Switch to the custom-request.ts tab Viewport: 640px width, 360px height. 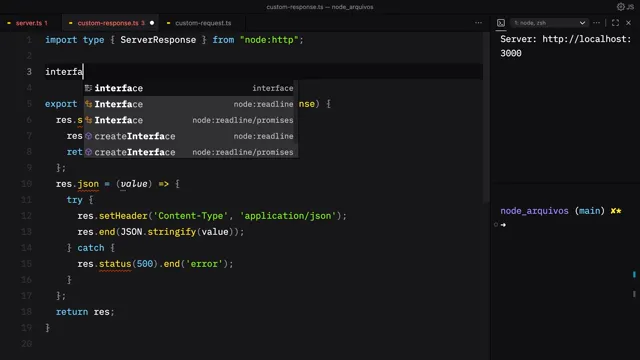coord(200,23)
